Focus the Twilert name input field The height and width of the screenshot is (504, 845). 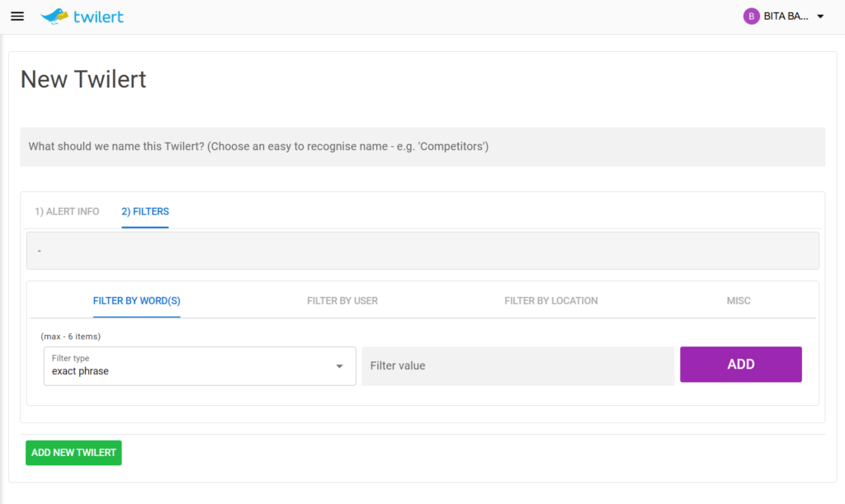(422, 147)
